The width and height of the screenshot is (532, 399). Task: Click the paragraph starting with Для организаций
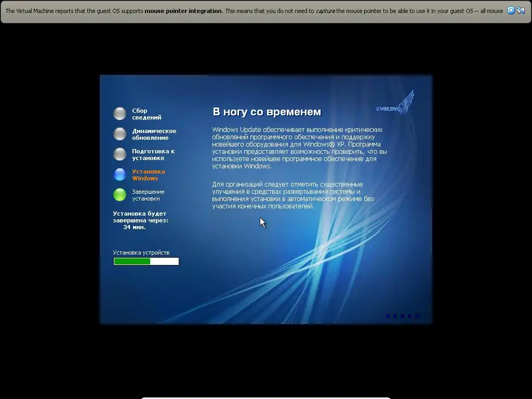pos(293,195)
